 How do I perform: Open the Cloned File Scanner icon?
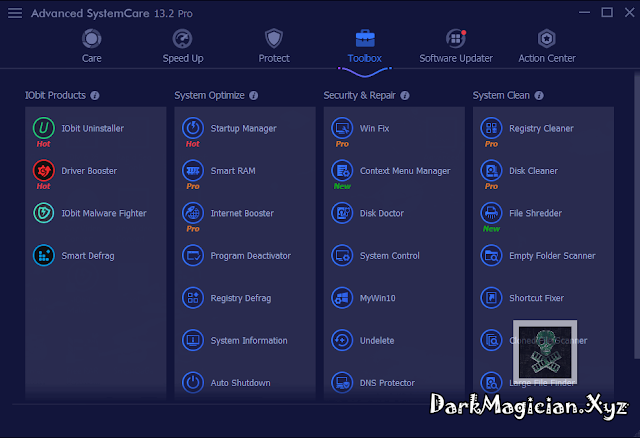(491, 340)
